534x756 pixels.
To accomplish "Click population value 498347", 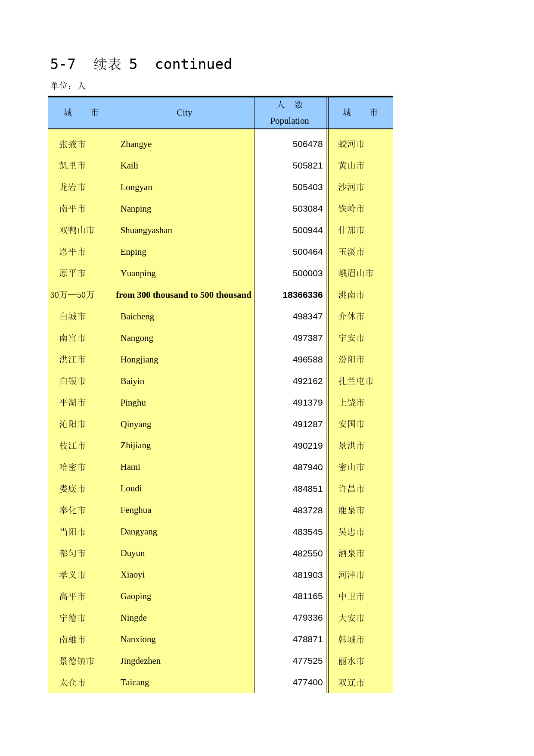I will [x=307, y=316].
